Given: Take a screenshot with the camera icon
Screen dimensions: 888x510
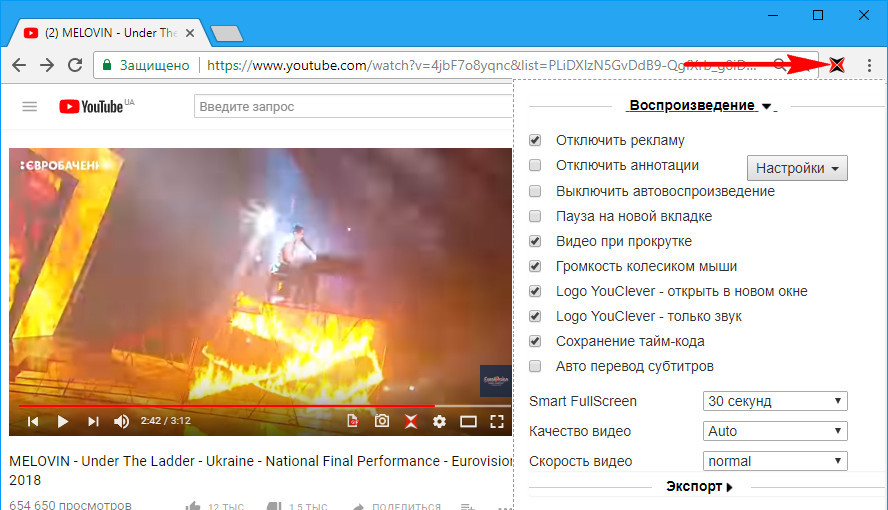Looking at the screenshot, I should (382, 421).
